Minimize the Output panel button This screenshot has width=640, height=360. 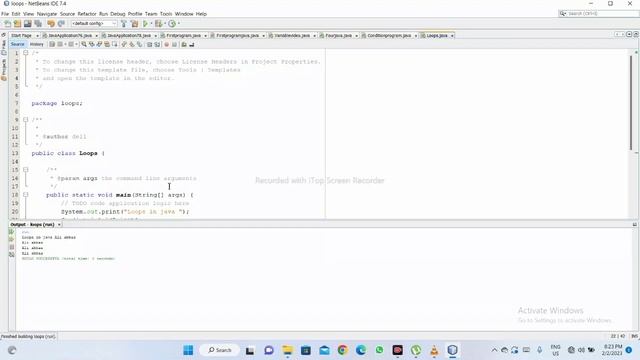coord(635,224)
